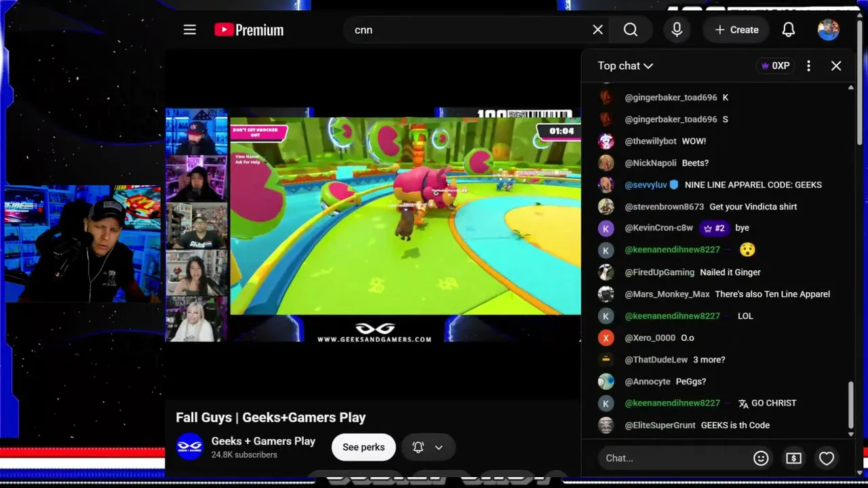The width and height of the screenshot is (868, 488).
Task: Click the @EliteSuperGrunt username
Action: (x=660, y=425)
